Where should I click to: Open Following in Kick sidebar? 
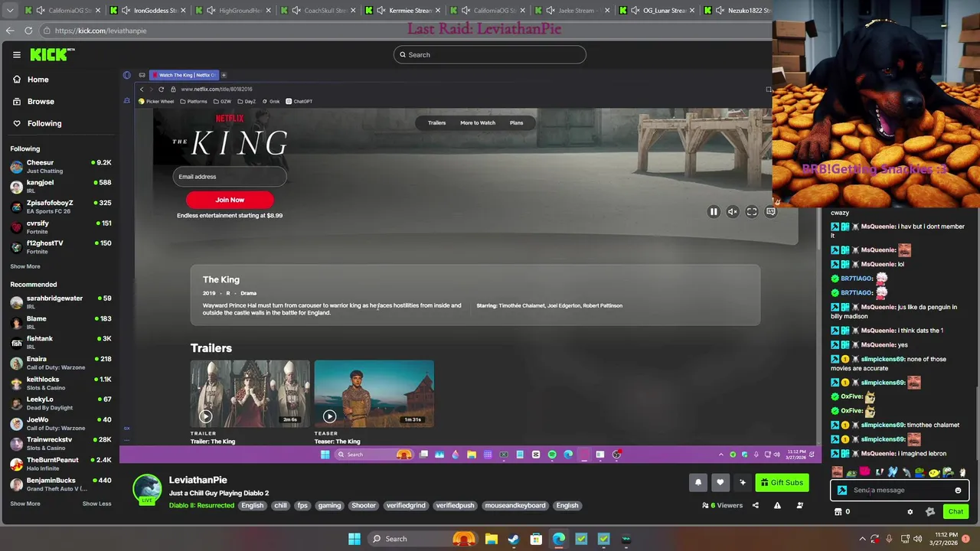(38, 123)
